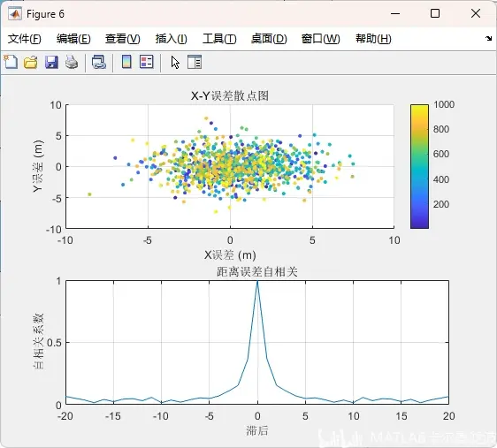Image resolution: width=497 pixels, height=448 pixels.
Task: Click the colorbar beside scatter plot
Action: point(419,166)
